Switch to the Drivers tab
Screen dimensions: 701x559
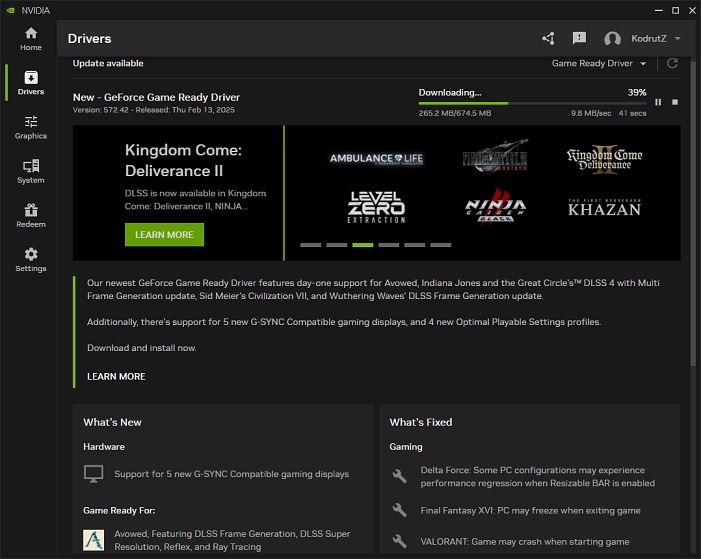point(30,83)
